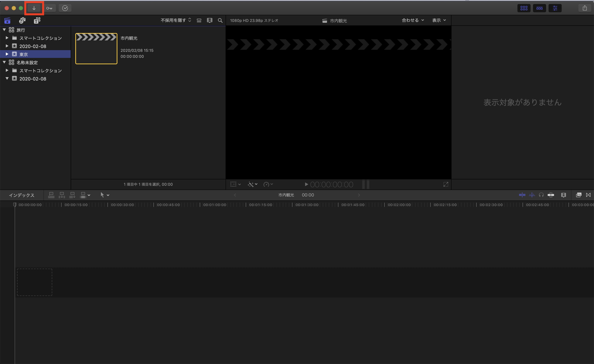The width and height of the screenshot is (594, 364).
Task: Toggle the timeline panel visibility button
Action: click(539, 8)
